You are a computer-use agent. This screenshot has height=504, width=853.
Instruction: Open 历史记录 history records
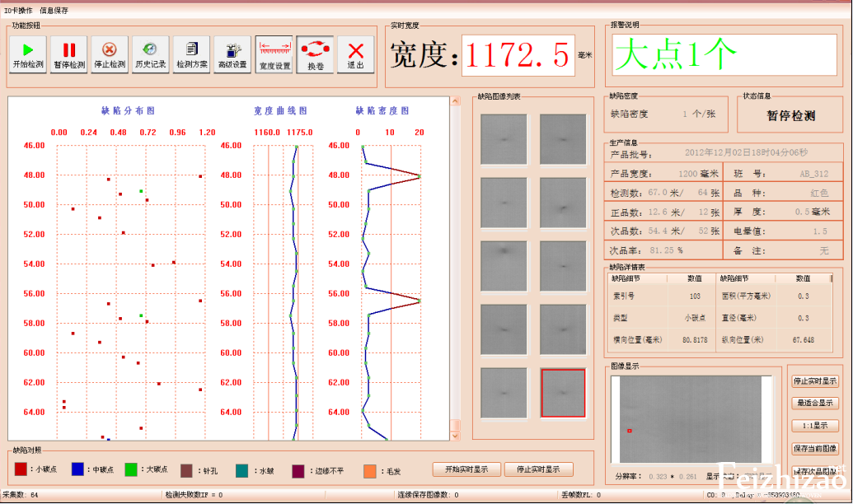(x=151, y=54)
